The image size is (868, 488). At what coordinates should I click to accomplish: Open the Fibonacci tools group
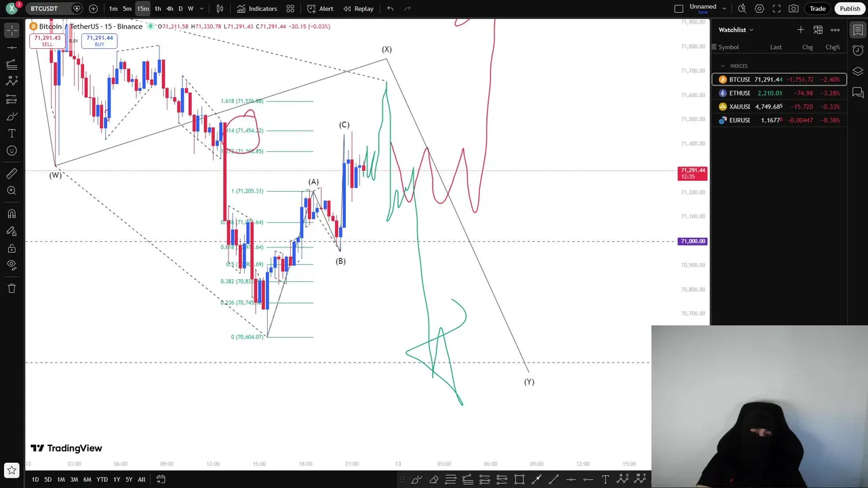(x=12, y=64)
